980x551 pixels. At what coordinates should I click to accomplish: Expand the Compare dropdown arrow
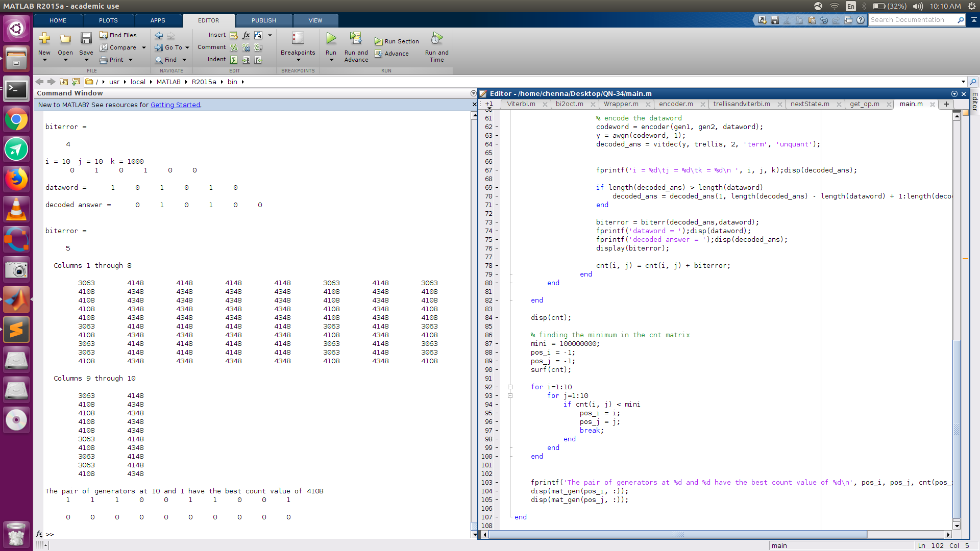point(144,47)
